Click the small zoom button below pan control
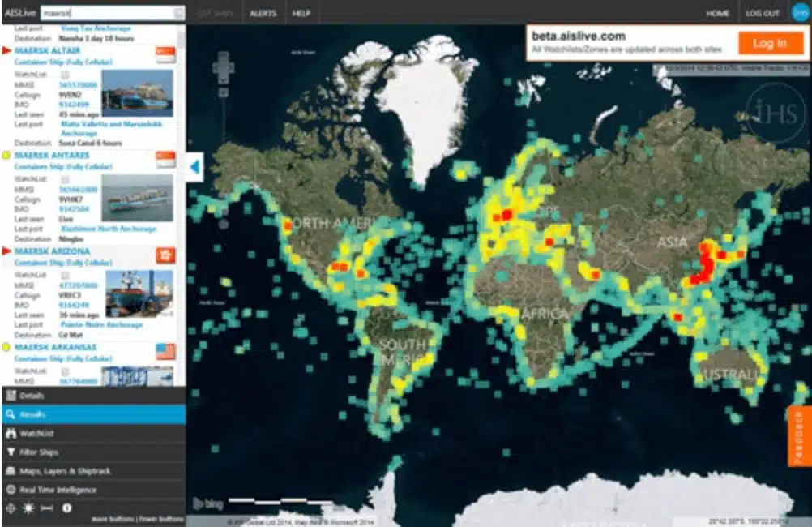Image resolution: width=812 pixels, height=527 pixels. 223,92
